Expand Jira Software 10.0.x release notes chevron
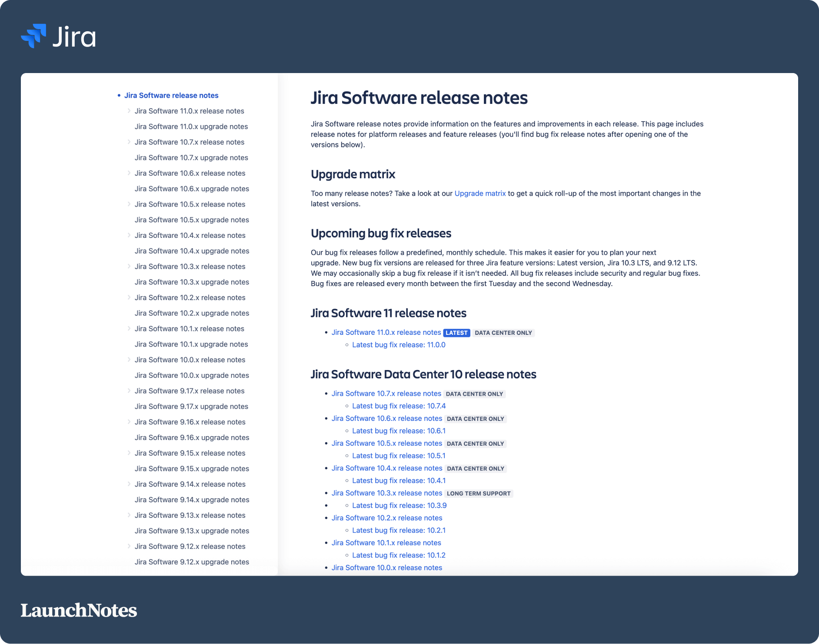Viewport: 819px width, 644px height. pos(129,360)
